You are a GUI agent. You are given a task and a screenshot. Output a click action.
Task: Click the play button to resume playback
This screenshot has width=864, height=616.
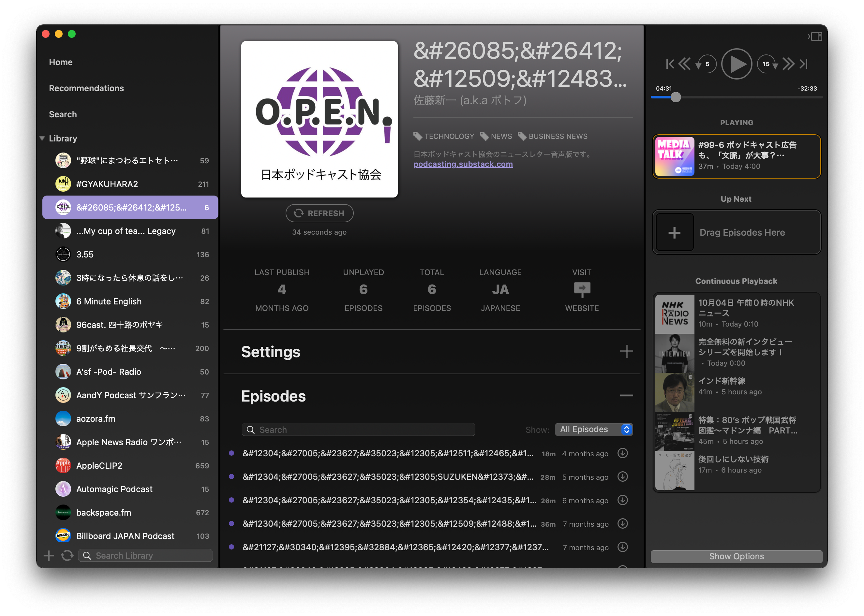pyautogui.click(x=736, y=64)
